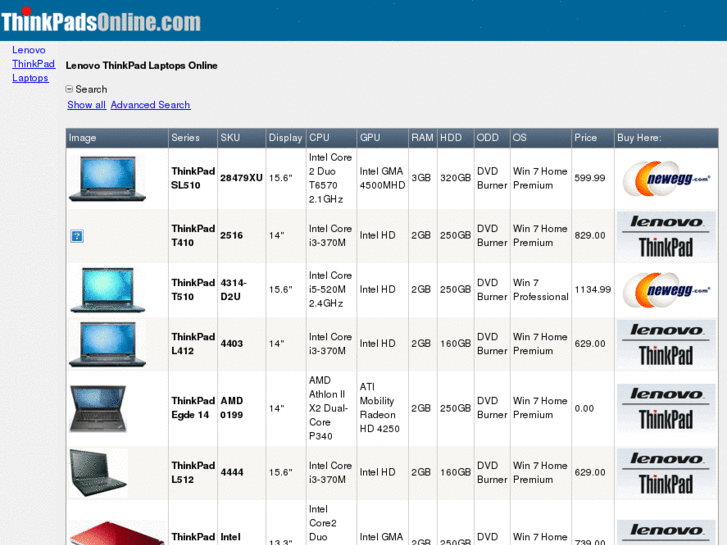
Task: Click the 0.00 price cell
Action: click(x=593, y=408)
